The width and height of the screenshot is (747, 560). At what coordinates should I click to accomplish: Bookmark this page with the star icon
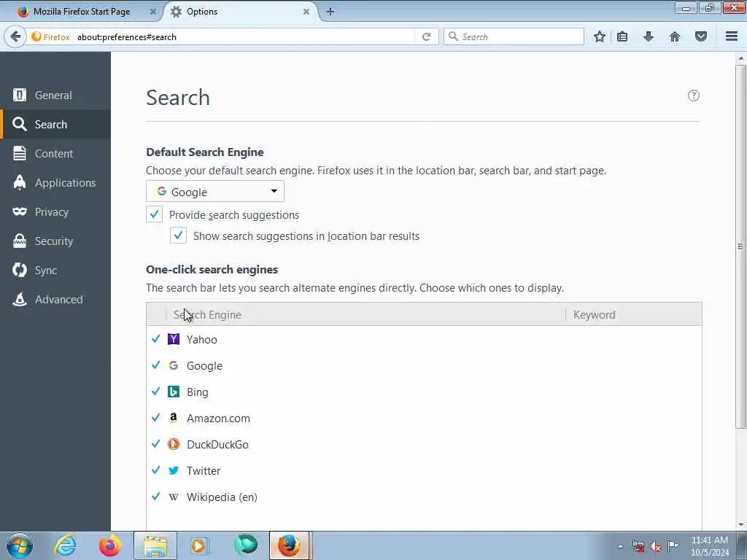point(600,36)
